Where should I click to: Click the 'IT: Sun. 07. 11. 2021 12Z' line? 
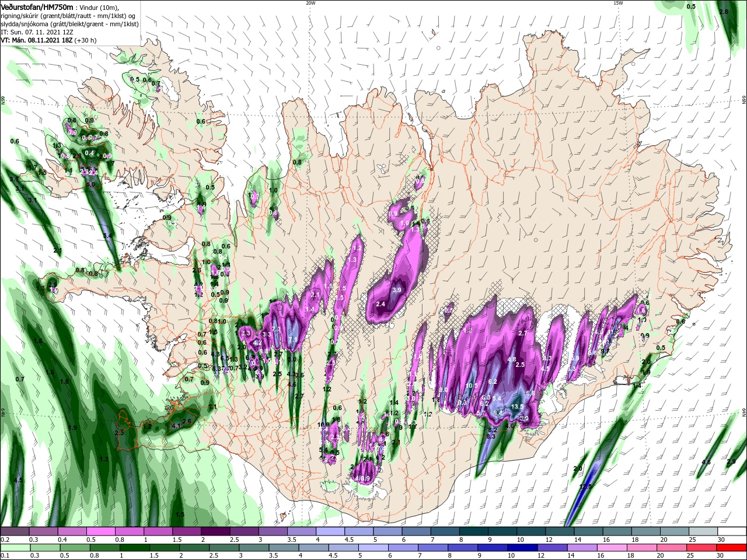click(37, 32)
